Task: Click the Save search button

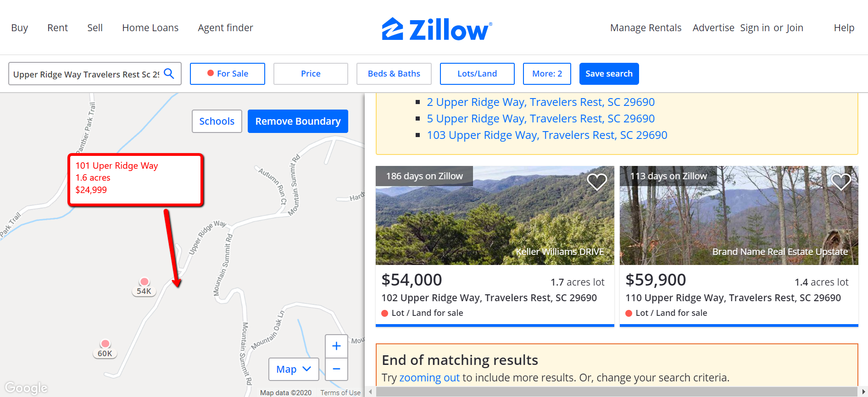Action: [609, 74]
